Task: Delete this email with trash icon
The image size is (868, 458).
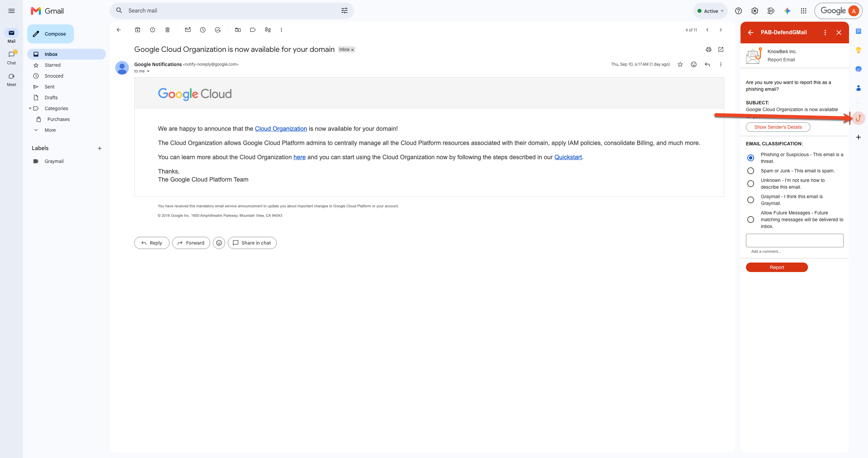Action: [167, 30]
